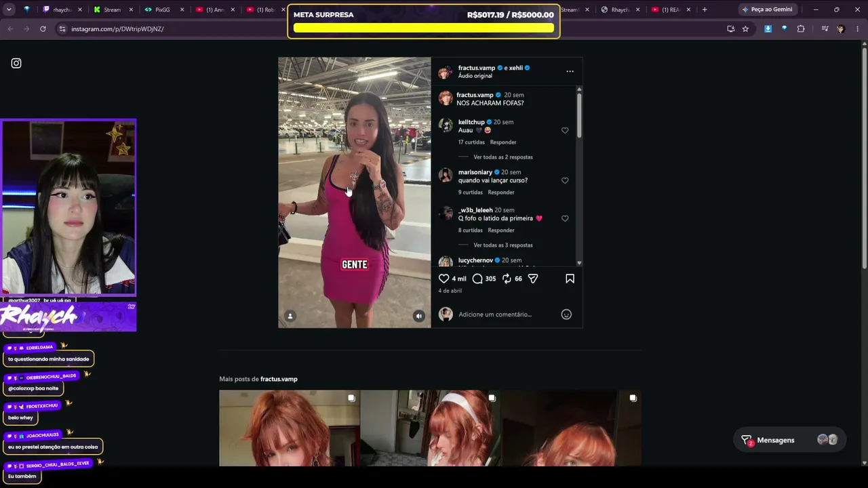Open the browser Extensions puzzle icon

[801, 28]
